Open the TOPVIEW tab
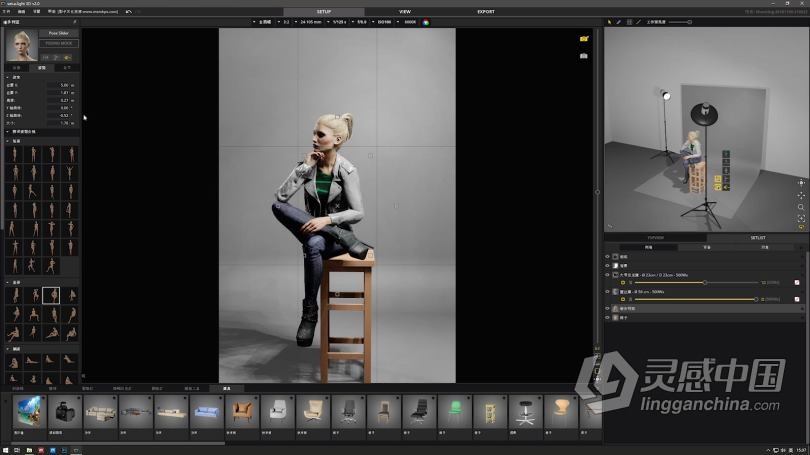 click(x=656, y=238)
